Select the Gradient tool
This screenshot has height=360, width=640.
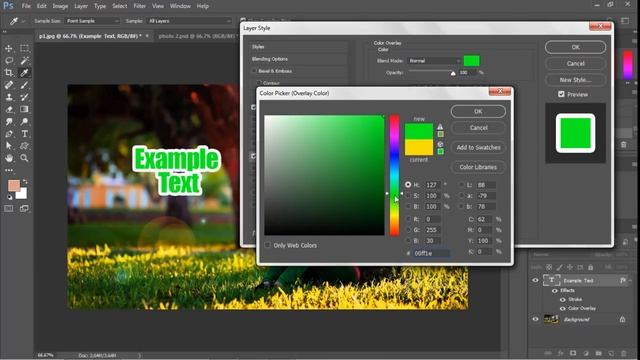(24, 109)
